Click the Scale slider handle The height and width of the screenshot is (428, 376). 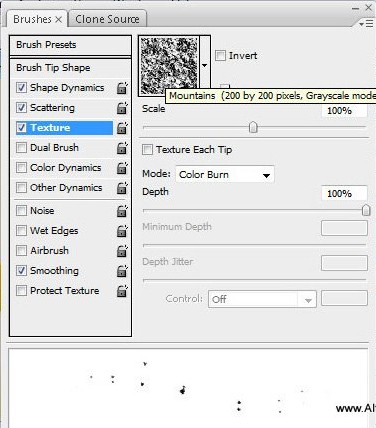point(253,127)
